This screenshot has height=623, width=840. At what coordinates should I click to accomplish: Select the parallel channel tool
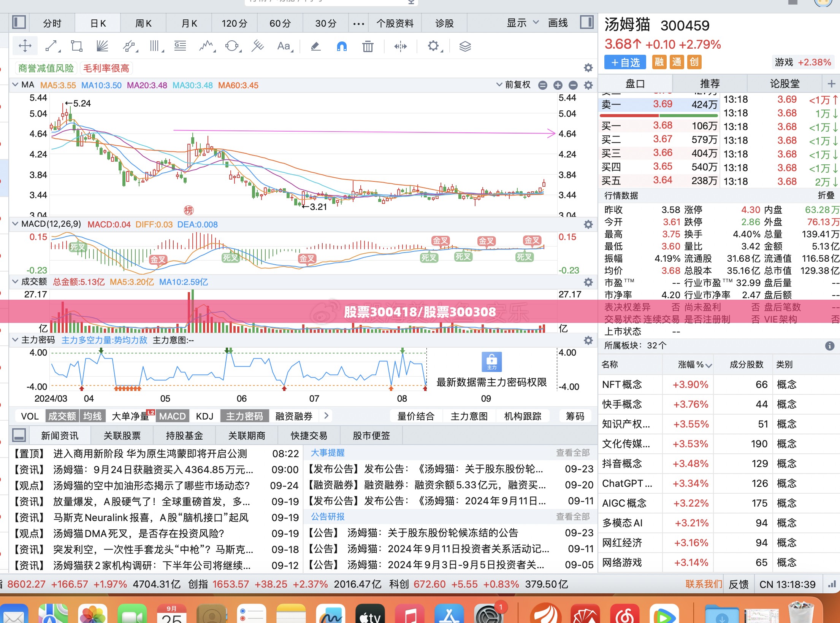coord(129,46)
